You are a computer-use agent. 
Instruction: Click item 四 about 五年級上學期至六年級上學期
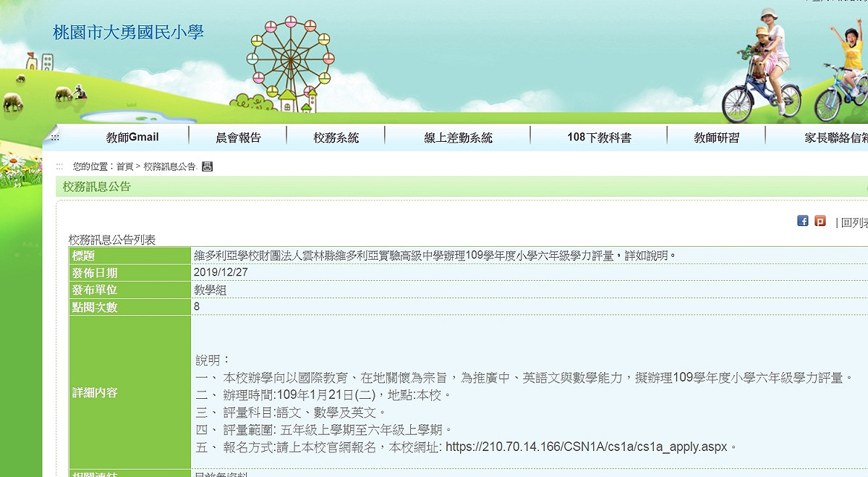(x=324, y=429)
